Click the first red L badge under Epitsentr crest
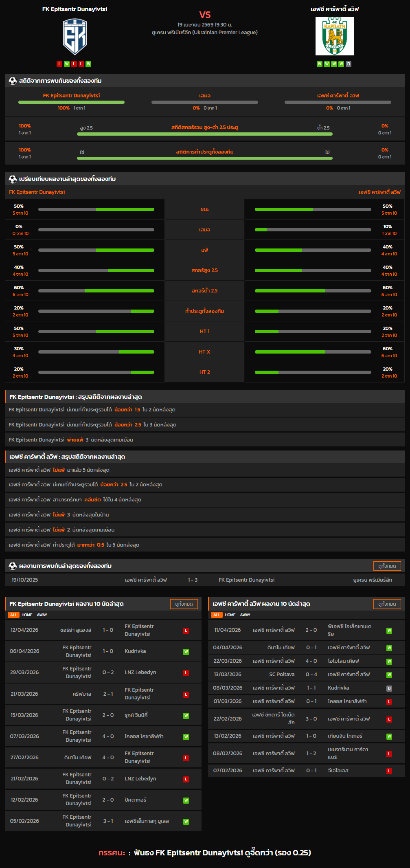The image size is (410, 868). (x=59, y=64)
